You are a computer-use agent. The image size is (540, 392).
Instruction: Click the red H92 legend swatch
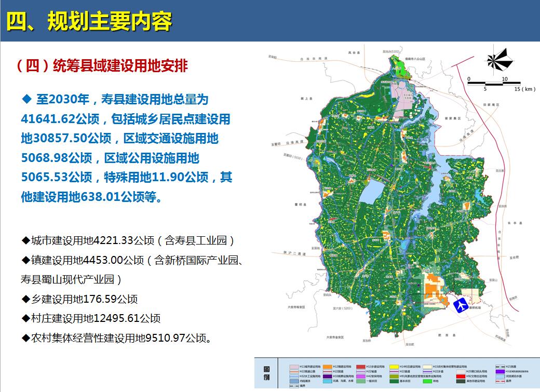pyautogui.click(x=460, y=376)
